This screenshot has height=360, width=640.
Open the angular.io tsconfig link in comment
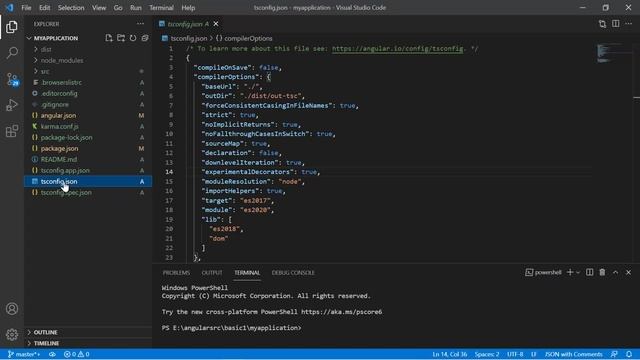click(x=398, y=49)
